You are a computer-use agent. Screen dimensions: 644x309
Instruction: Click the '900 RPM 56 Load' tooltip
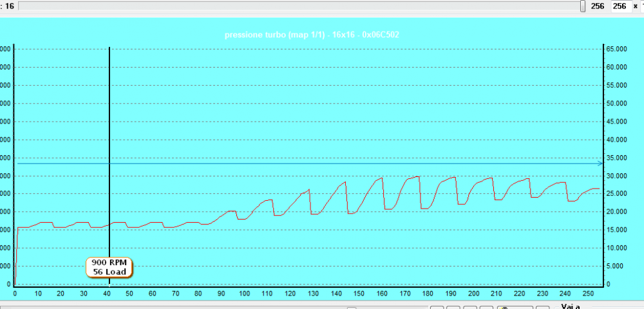[x=109, y=267]
